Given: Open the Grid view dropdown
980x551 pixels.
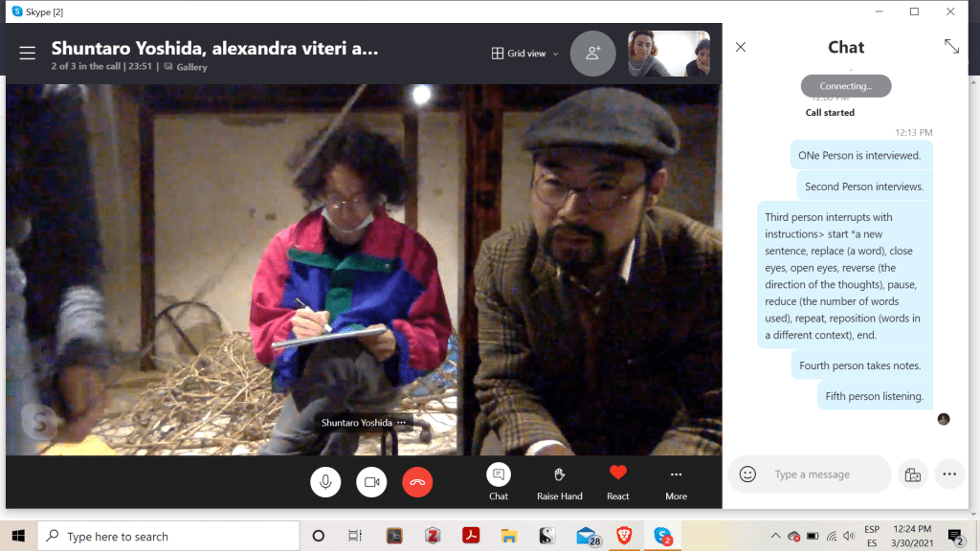Looking at the screenshot, I should tap(524, 54).
